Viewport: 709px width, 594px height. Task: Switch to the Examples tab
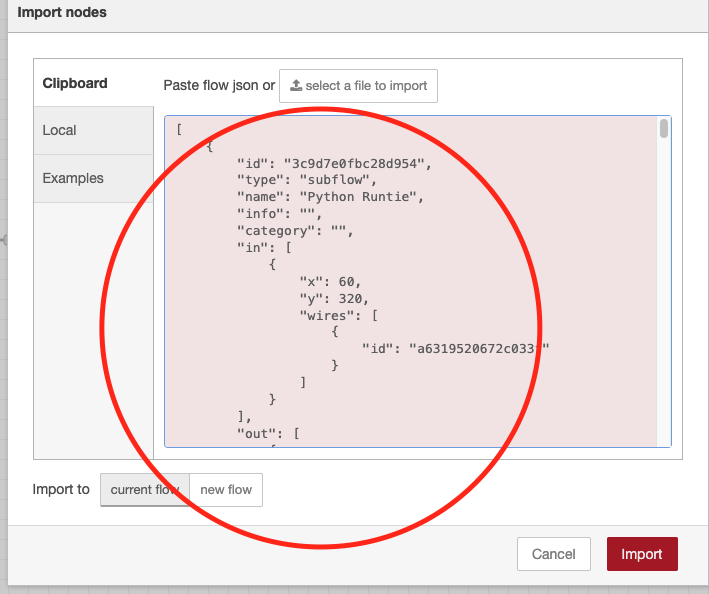[94, 178]
